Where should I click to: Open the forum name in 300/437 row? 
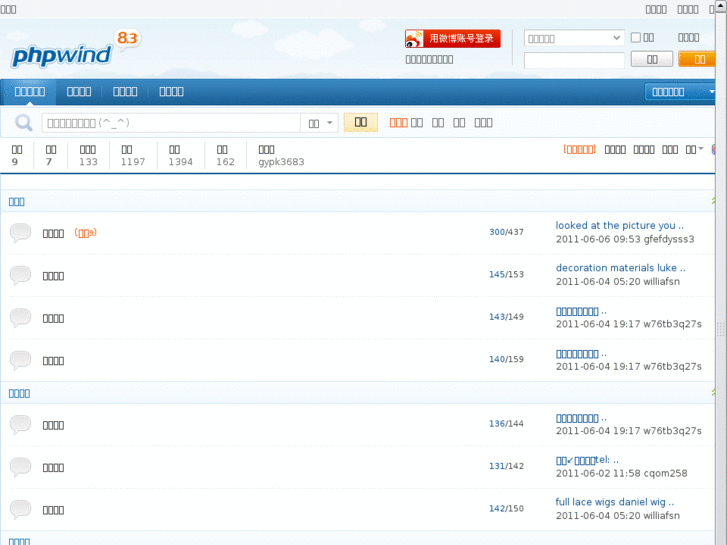point(53,233)
